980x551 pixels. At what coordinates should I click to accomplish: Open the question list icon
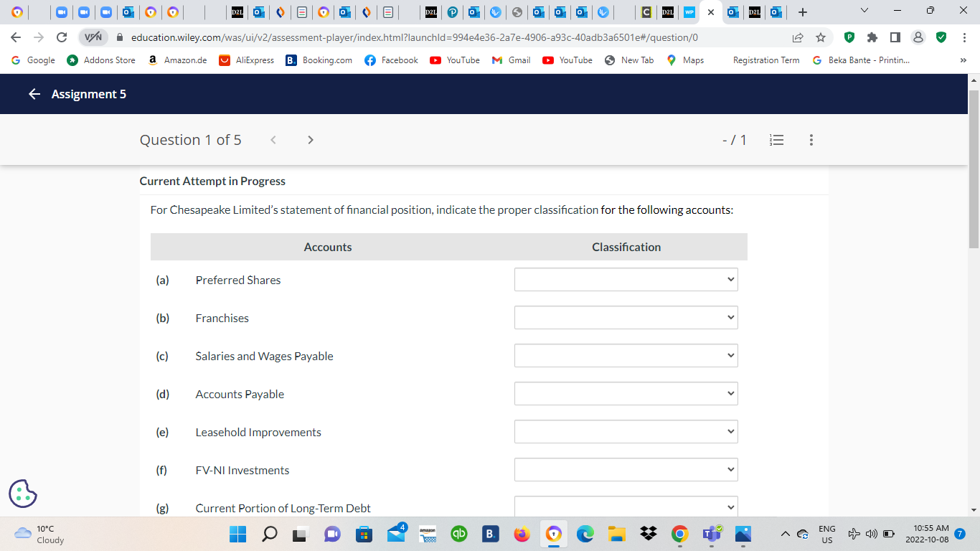776,140
